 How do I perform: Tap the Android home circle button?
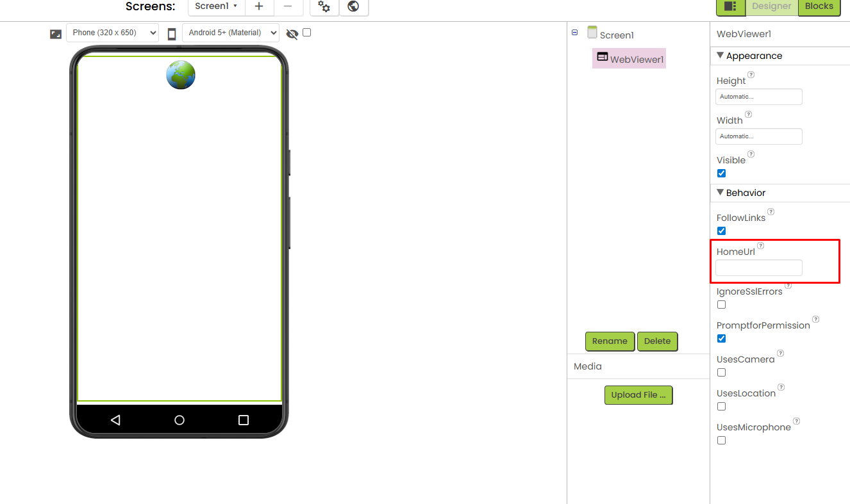click(x=179, y=420)
